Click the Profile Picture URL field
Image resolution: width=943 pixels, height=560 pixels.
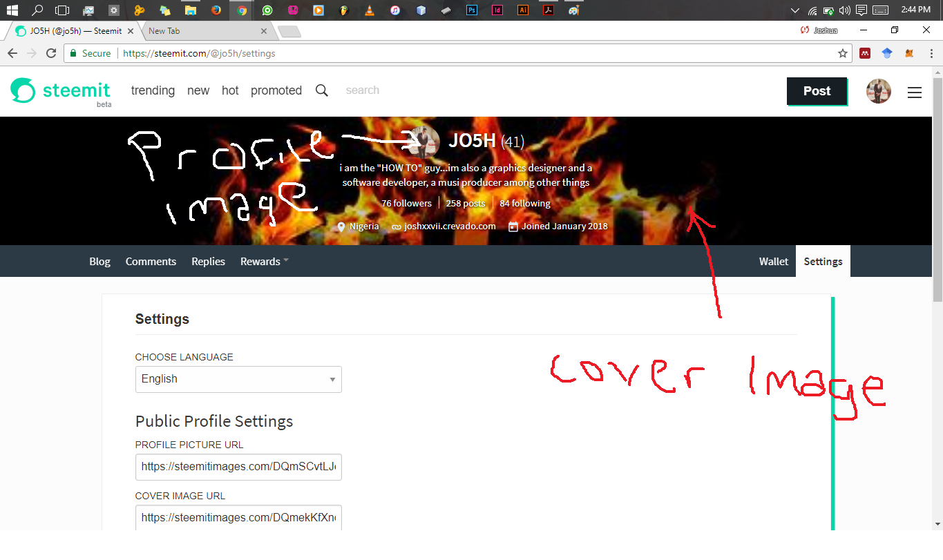pyautogui.click(x=238, y=467)
